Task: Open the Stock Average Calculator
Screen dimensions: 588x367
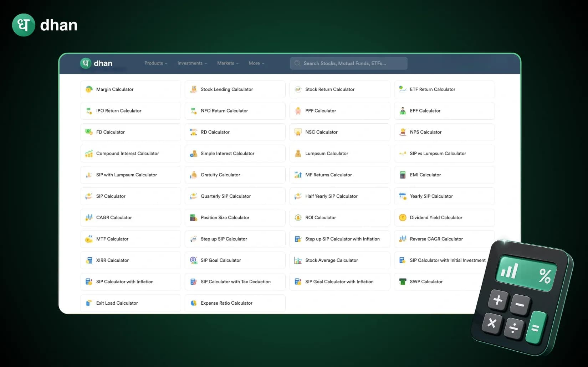Action: pos(340,260)
